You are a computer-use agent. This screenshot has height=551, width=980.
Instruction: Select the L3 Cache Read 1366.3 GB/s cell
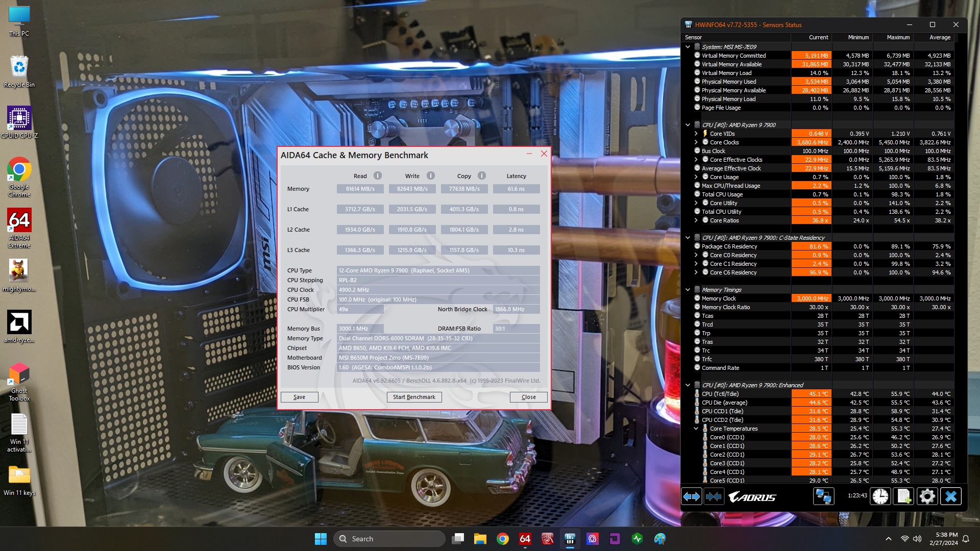tap(360, 250)
